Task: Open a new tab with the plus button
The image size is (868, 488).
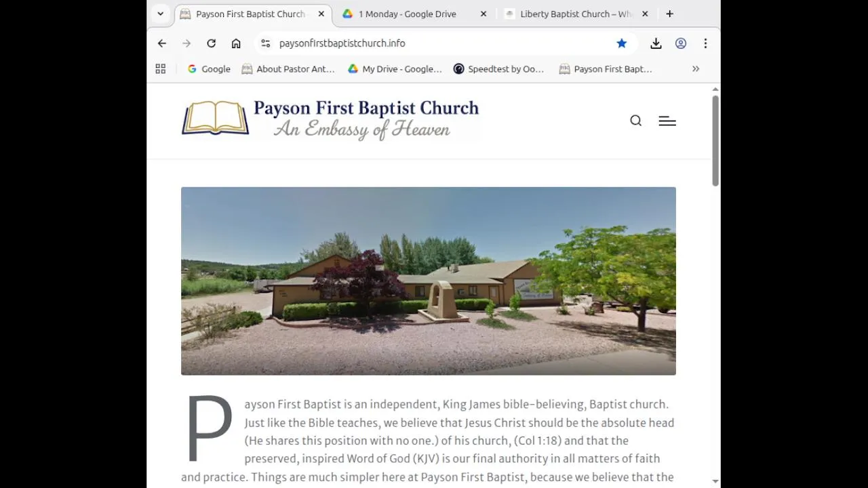Action: click(669, 14)
